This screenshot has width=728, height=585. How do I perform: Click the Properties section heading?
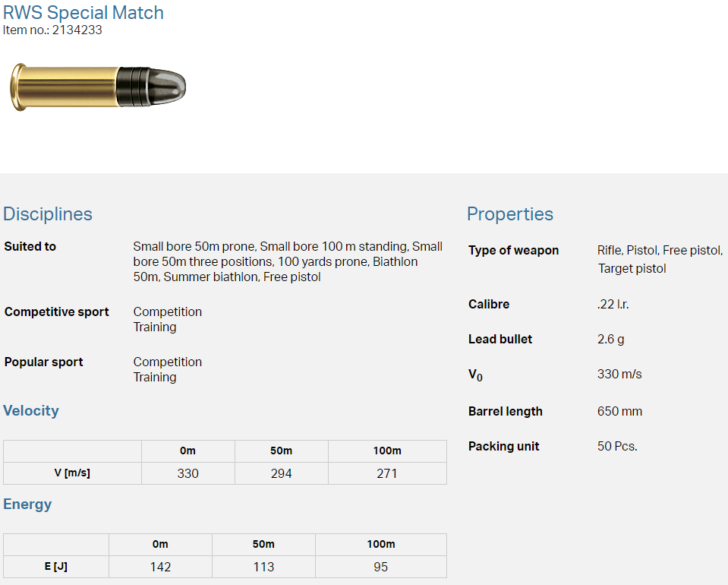[x=510, y=214]
